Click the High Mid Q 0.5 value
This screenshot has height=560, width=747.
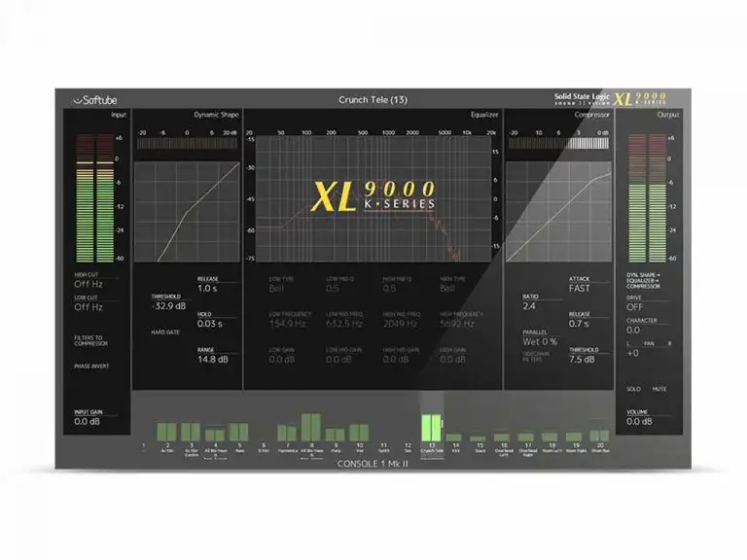(x=389, y=289)
